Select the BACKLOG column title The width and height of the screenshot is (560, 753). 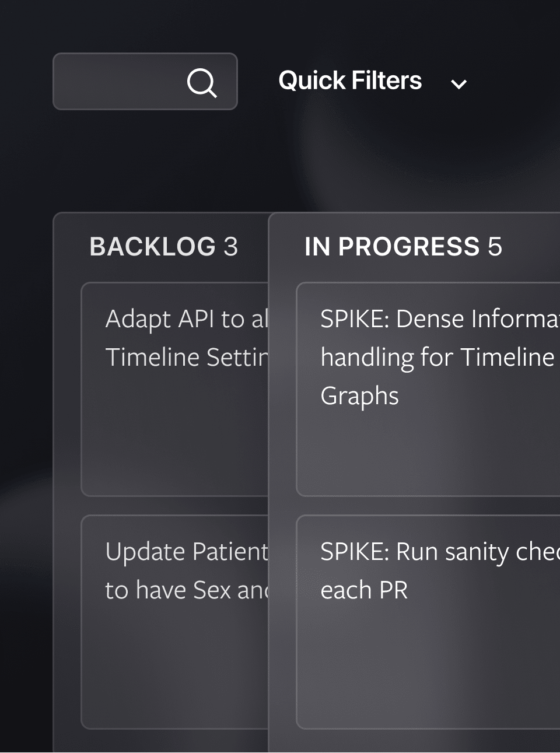(152, 247)
